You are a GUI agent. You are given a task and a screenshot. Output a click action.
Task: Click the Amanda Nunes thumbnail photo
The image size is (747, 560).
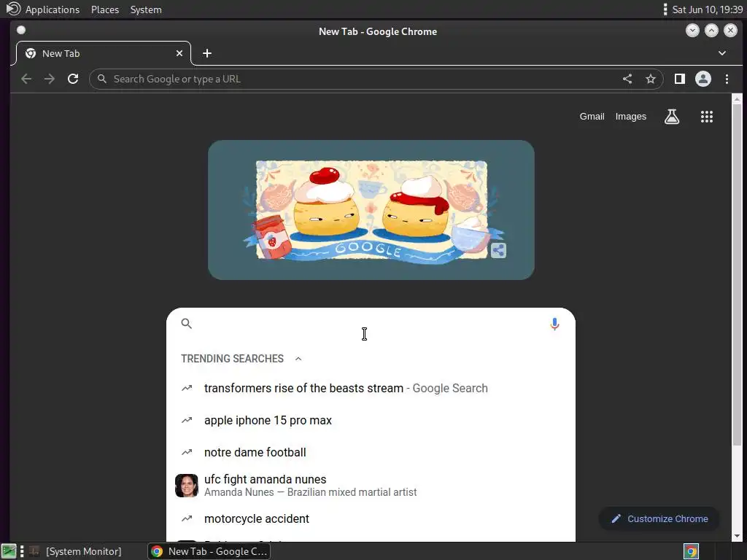(187, 486)
